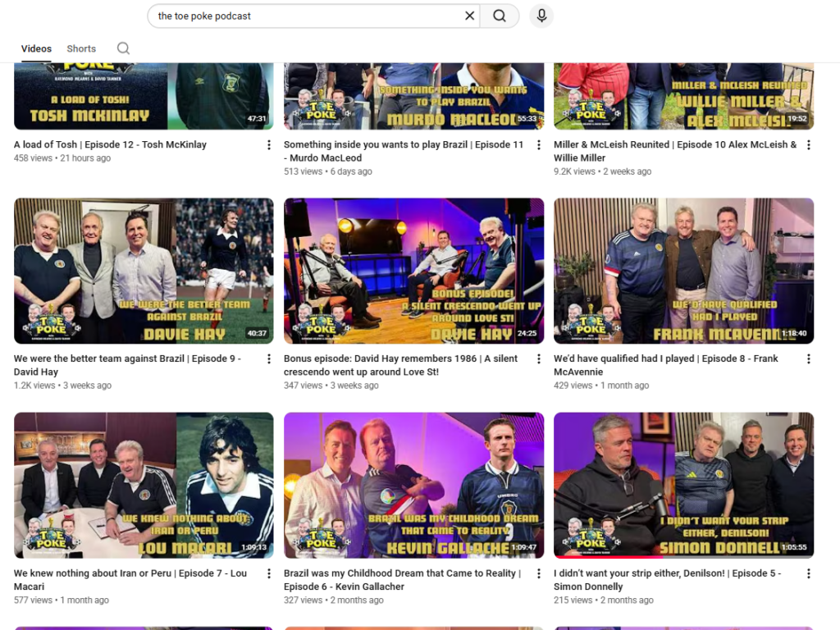This screenshot has height=630, width=840.
Task: Play the Kevin Gallacher thumbnail video
Action: click(x=413, y=486)
